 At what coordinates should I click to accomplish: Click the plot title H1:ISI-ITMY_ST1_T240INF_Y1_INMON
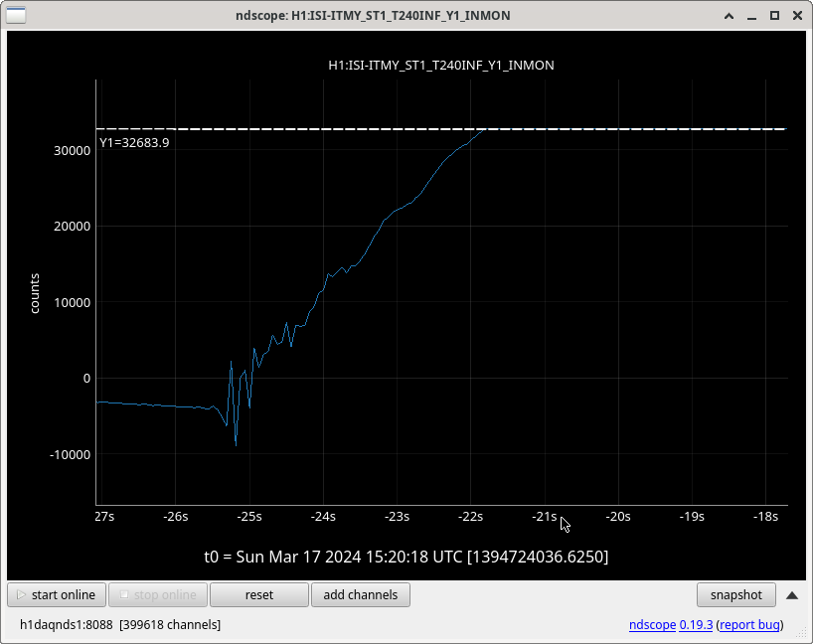[x=440, y=65]
